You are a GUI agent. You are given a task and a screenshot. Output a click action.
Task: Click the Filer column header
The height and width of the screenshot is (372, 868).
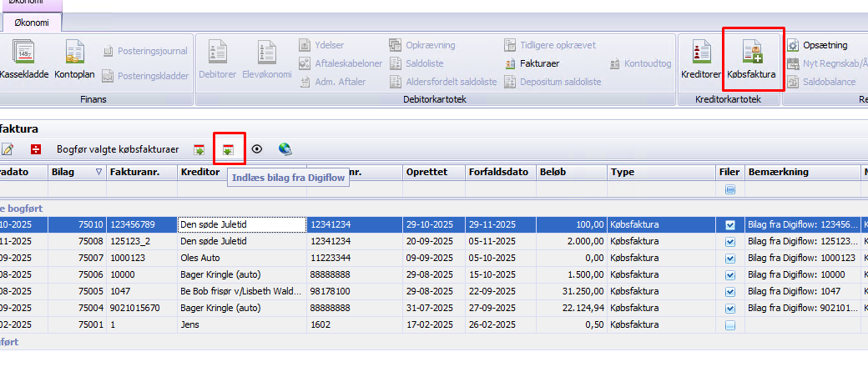click(729, 172)
